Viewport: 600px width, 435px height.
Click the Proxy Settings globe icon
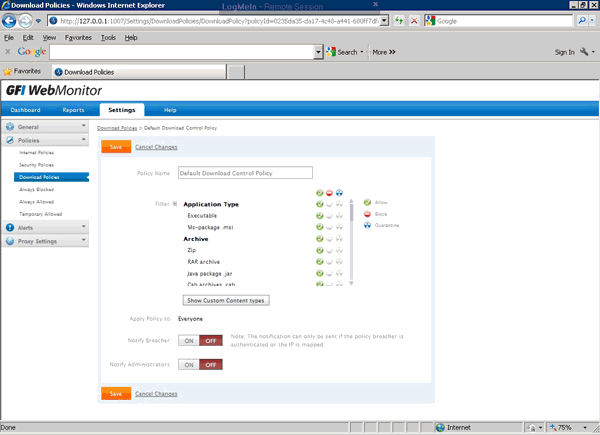[x=10, y=241]
